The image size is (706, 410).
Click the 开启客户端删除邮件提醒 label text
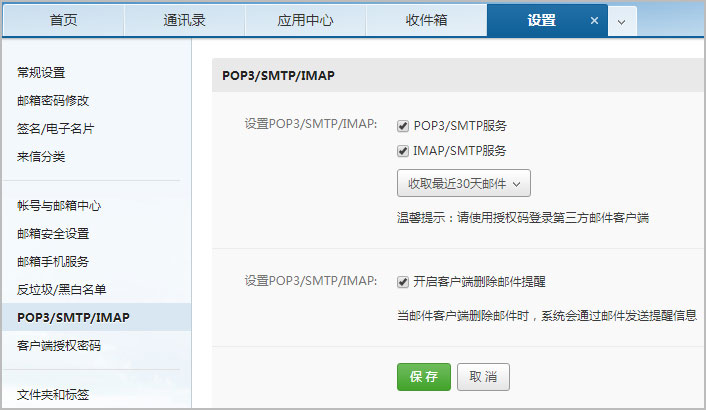480,282
